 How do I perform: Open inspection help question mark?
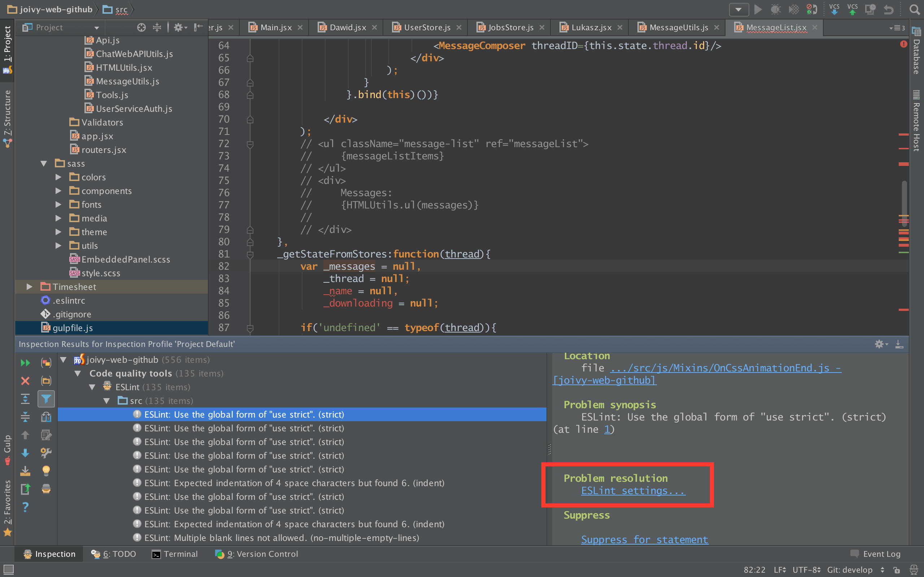point(25,507)
